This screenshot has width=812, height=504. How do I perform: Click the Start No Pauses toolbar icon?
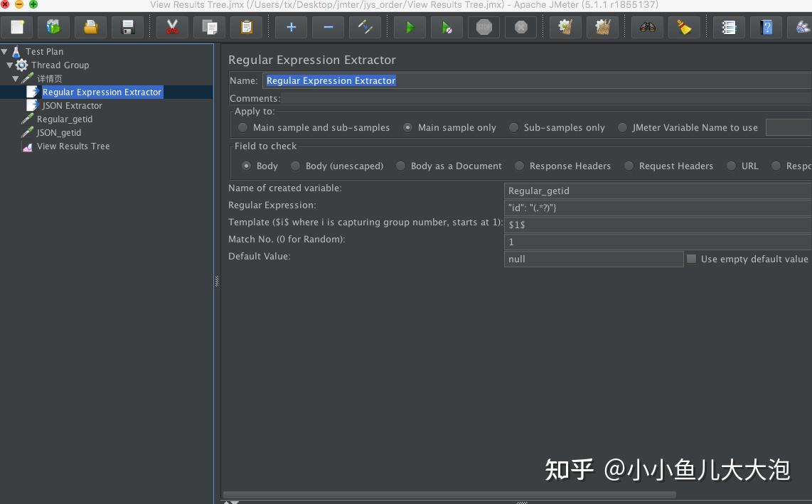pyautogui.click(x=447, y=27)
